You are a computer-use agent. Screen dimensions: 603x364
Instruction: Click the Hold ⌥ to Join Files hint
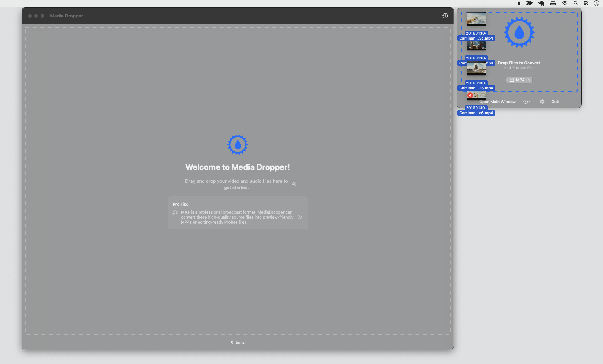click(519, 68)
